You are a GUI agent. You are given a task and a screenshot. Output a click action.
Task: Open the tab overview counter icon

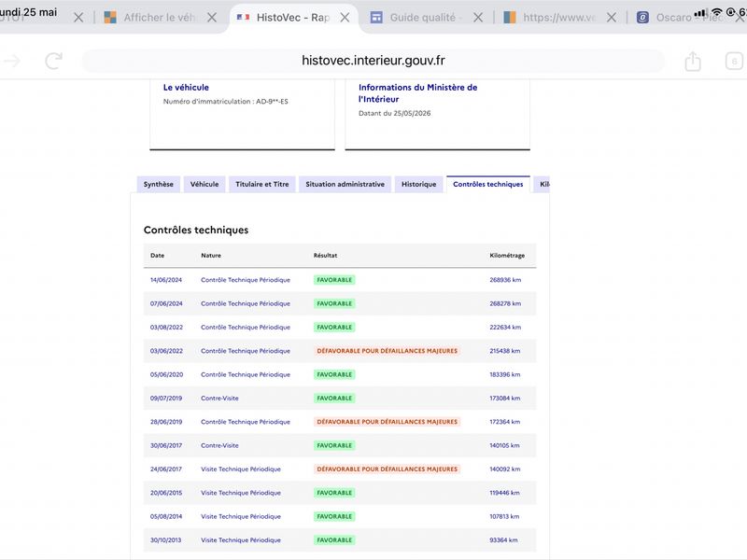coord(734,62)
